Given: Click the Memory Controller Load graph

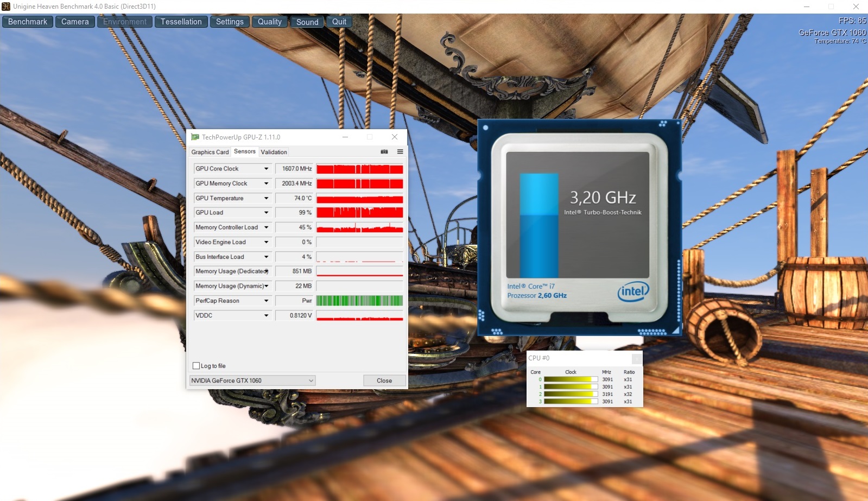Looking at the screenshot, I should click(359, 227).
